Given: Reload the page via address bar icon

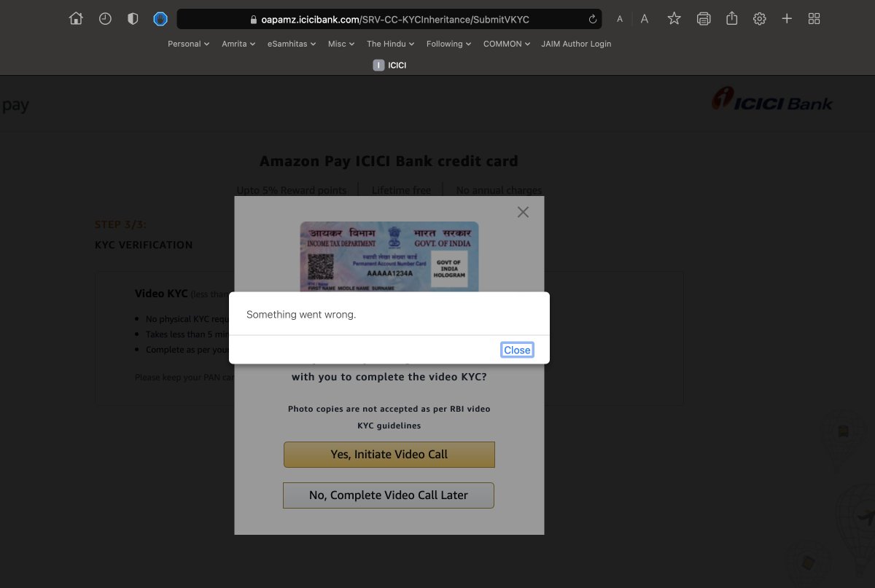Looking at the screenshot, I should click(592, 20).
